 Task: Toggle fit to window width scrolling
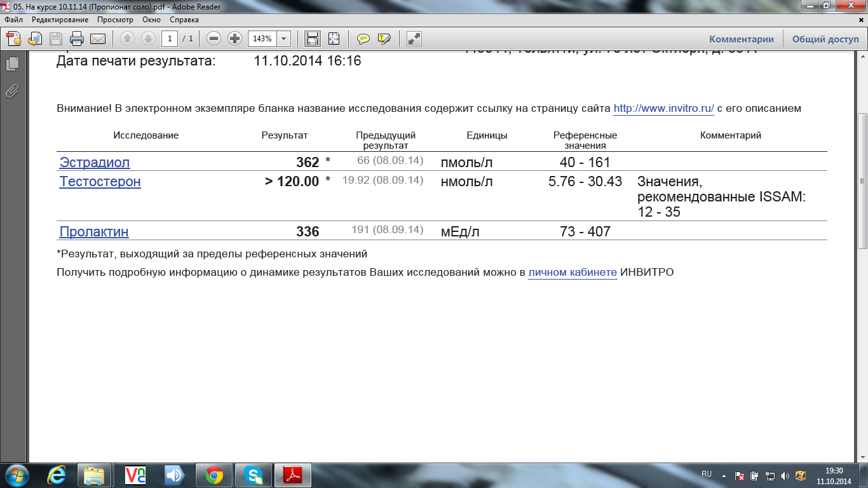tap(313, 39)
